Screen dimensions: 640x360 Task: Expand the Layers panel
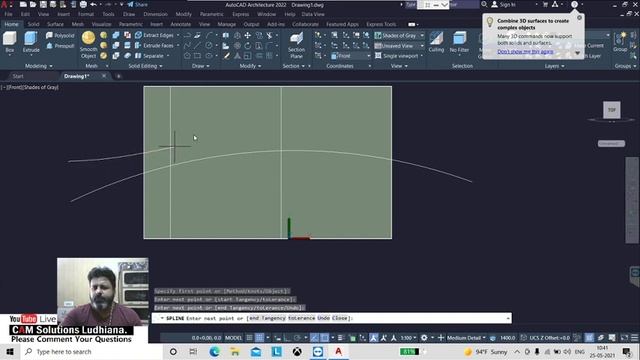pyautogui.click(x=554, y=66)
